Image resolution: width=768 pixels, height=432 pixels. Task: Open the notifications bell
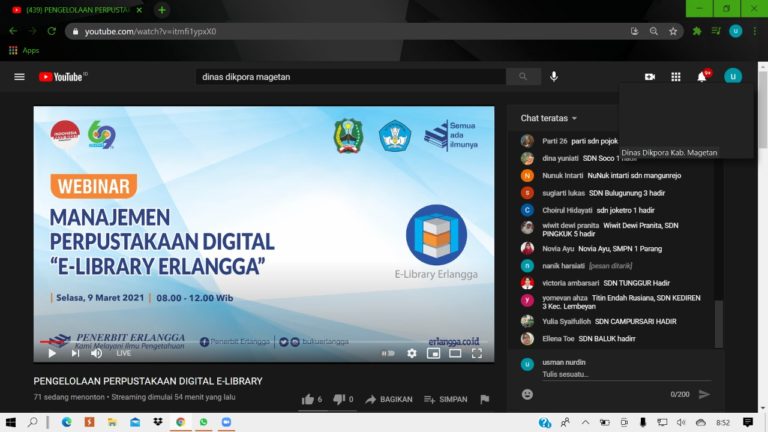coord(702,77)
